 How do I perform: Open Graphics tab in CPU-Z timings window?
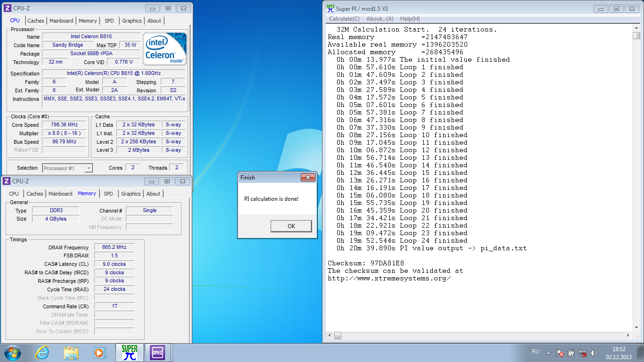(x=131, y=194)
